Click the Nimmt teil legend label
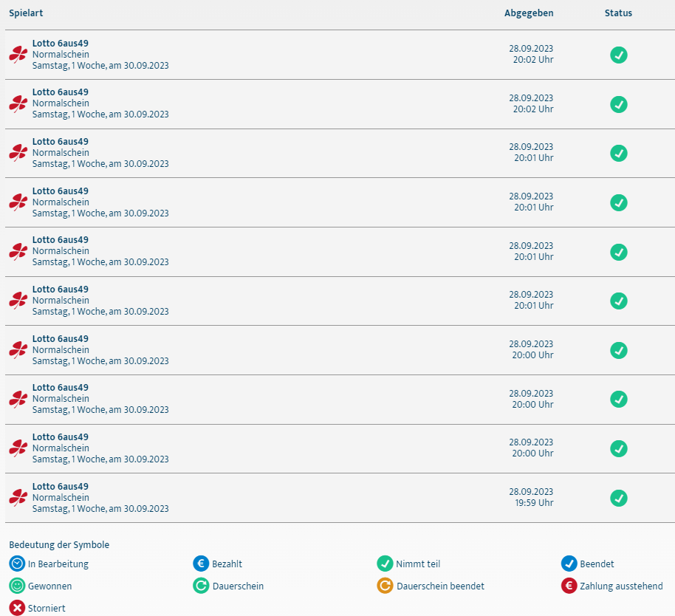This screenshot has height=616, width=675. [x=418, y=564]
